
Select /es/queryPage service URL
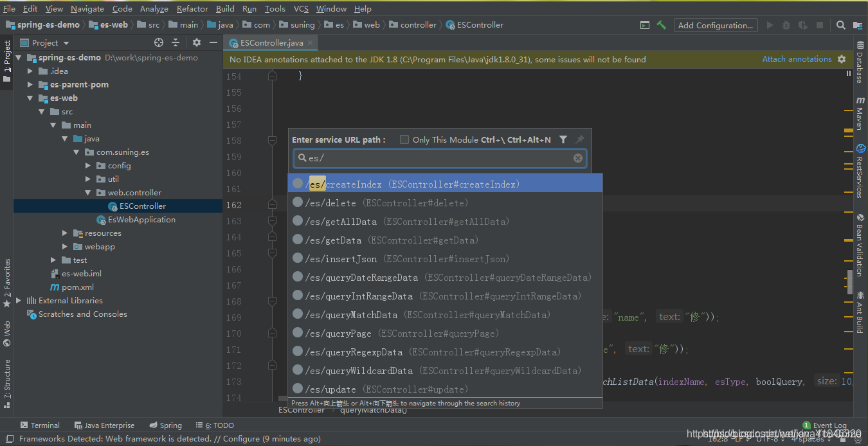(x=445, y=333)
